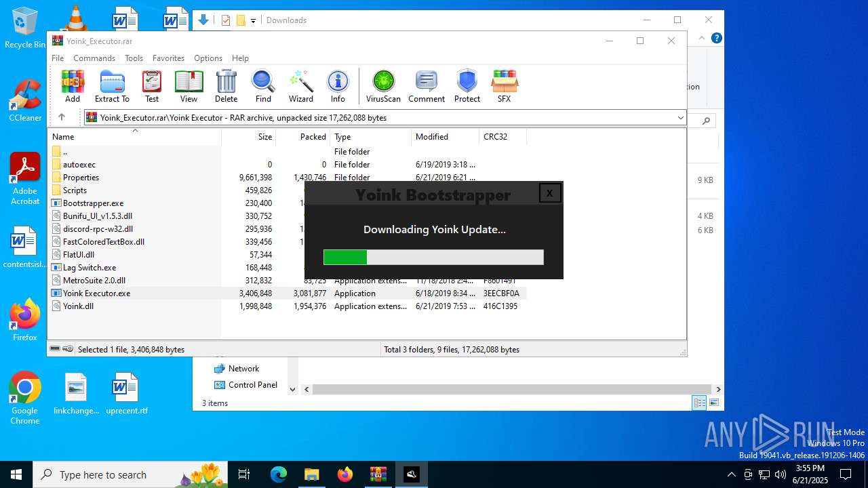Screen dimensions: 868x488
Task: Click the horizontal scrollbar in the Downloads window
Action: click(x=511, y=389)
